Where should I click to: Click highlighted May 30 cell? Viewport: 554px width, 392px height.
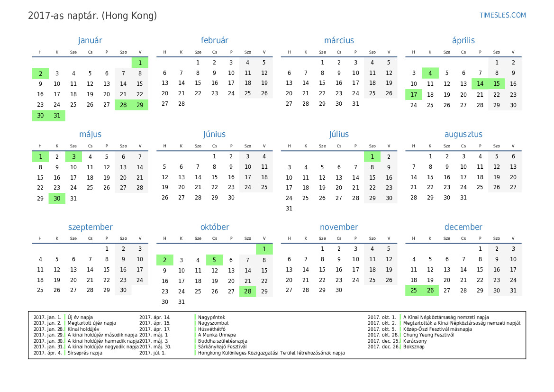57,198
